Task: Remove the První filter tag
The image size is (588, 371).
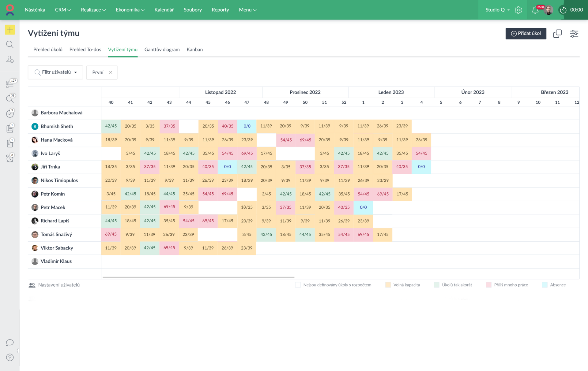Action: click(111, 72)
